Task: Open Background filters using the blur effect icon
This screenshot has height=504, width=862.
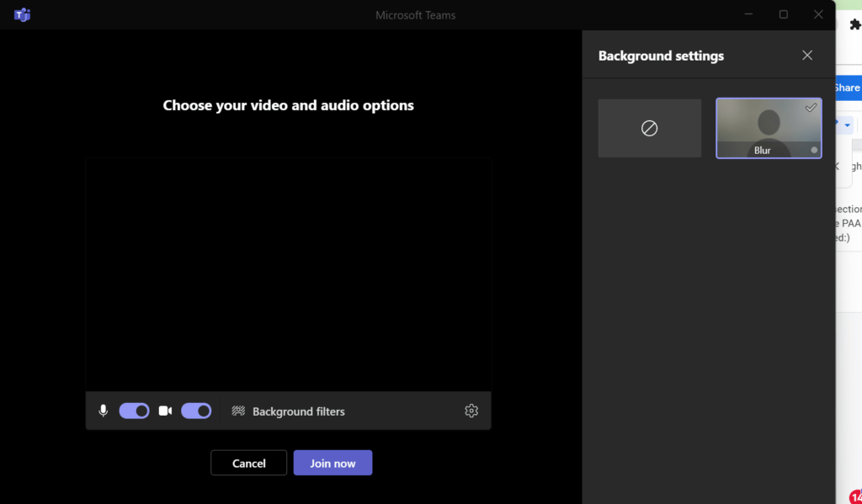Action: [238, 411]
